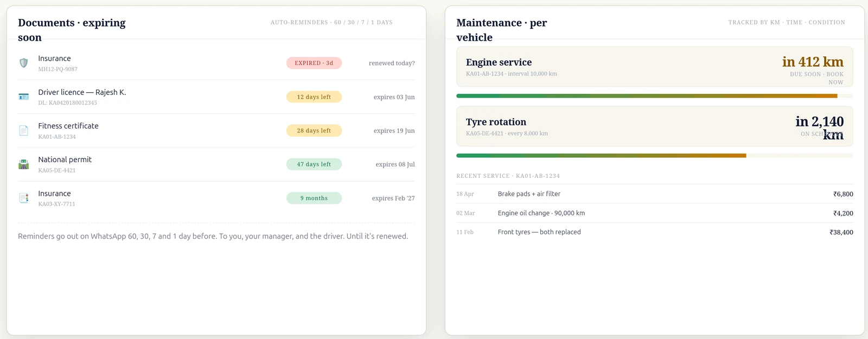This screenshot has width=868, height=339.
Task: Click the '18 Apr' service date
Action: point(465,194)
